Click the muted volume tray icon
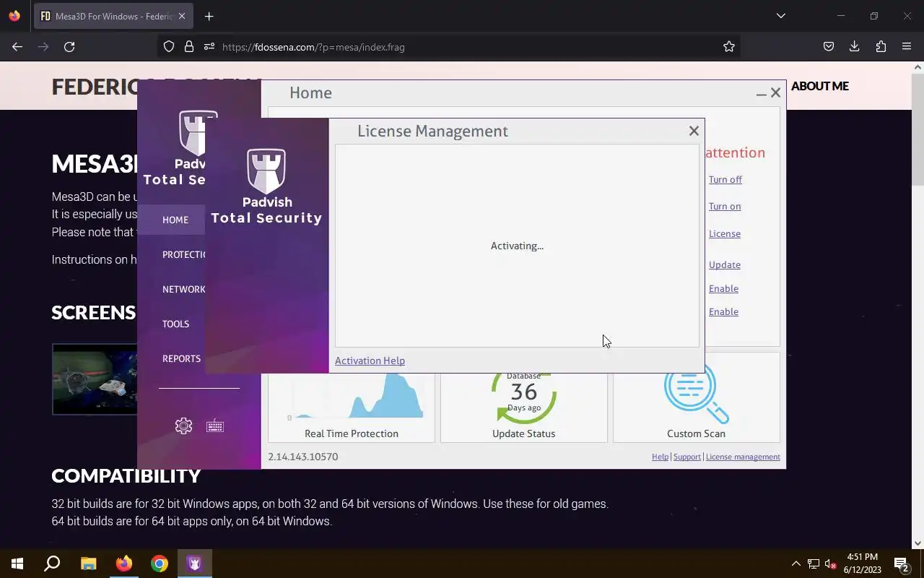Image resolution: width=924 pixels, height=578 pixels. (831, 564)
